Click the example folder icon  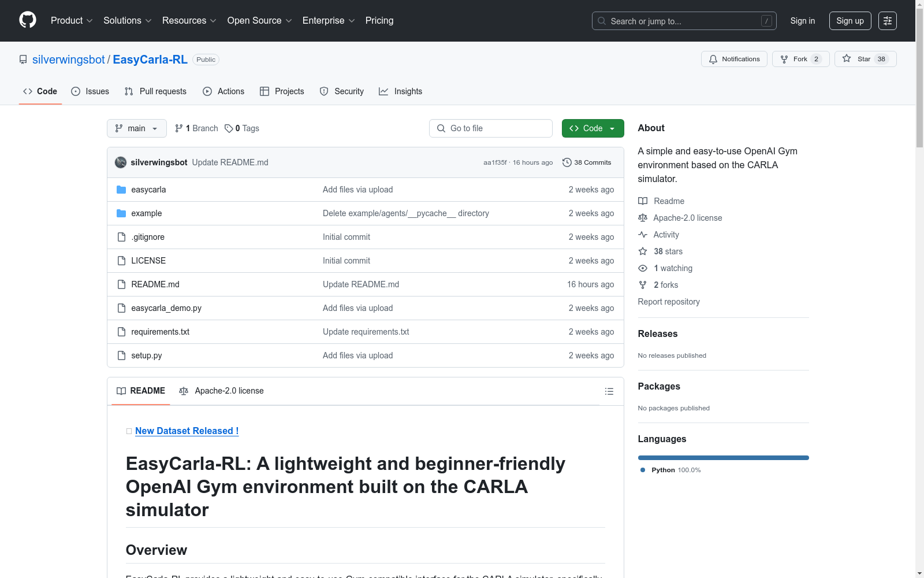coord(121,213)
